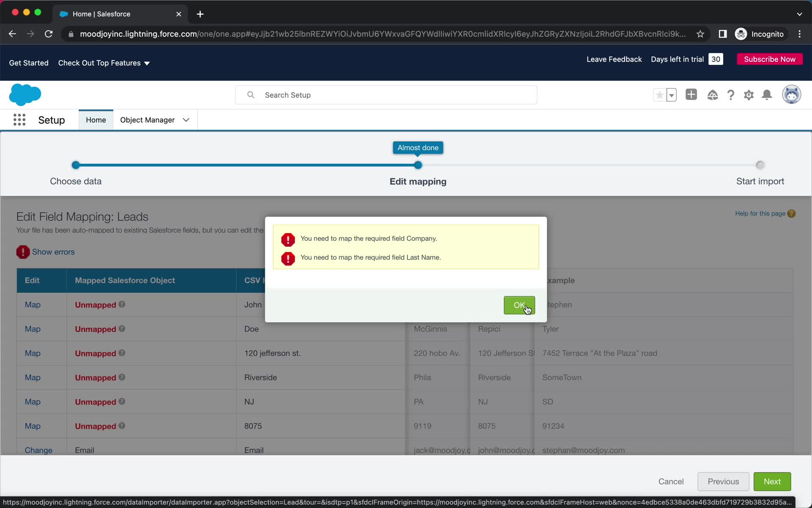Click the help icon beside Unmapped in John row
Viewport: 812px width, 508px height.
click(x=122, y=304)
